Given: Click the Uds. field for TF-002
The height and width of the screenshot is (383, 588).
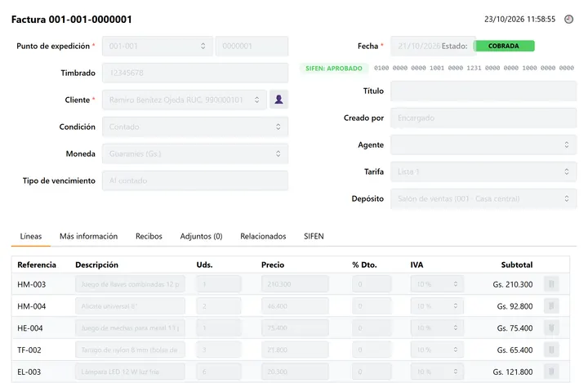Looking at the screenshot, I should 219,350.
